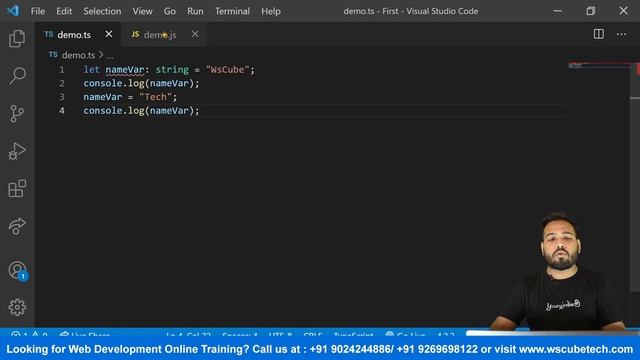The width and height of the screenshot is (640, 360).
Task: Open the Explorer view in activity bar
Action: point(17,38)
